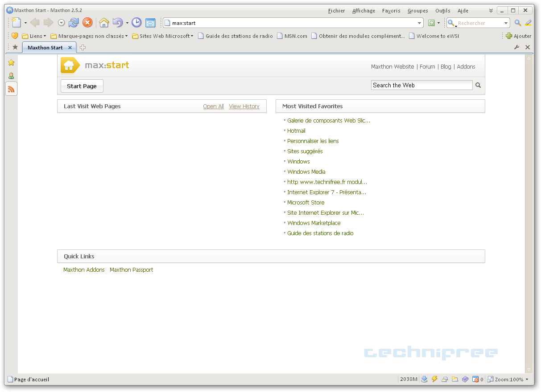This screenshot has width=541, height=392.
Task: Click the highlighter icon beside search
Action: (x=528, y=23)
